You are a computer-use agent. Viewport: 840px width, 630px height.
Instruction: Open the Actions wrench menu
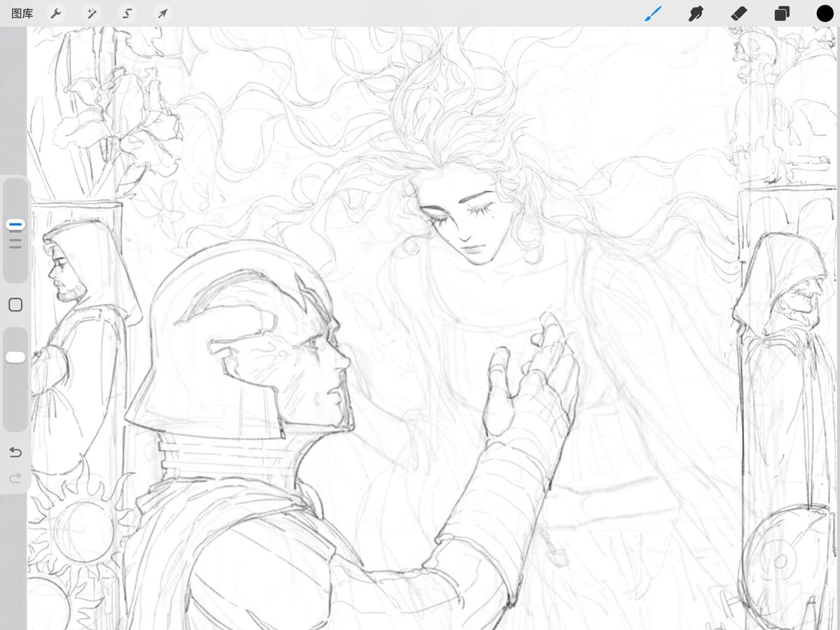pos(57,13)
